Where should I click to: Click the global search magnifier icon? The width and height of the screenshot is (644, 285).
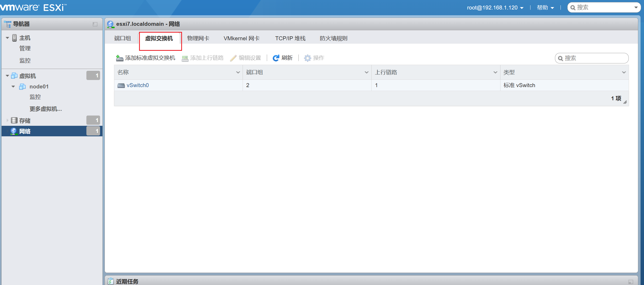coord(573,8)
